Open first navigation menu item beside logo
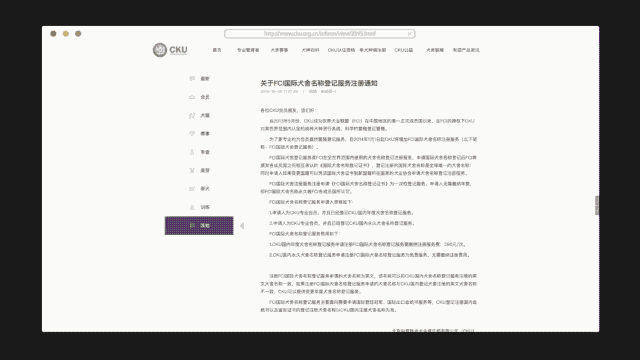This screenshot has width=640, height=360. (217, 50)
